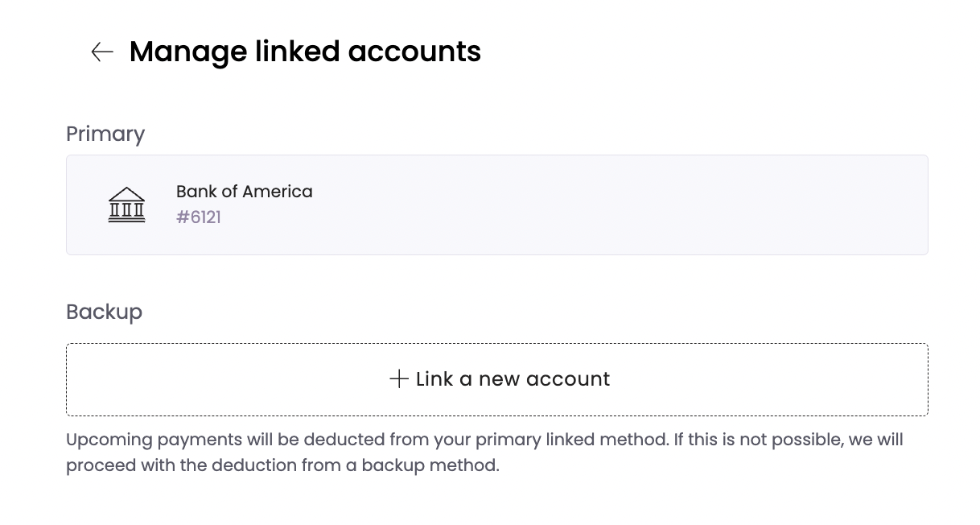The width and height of the screenshot is (980, 525).
Task: Go back using the left arrow
Action: (102, 52)
